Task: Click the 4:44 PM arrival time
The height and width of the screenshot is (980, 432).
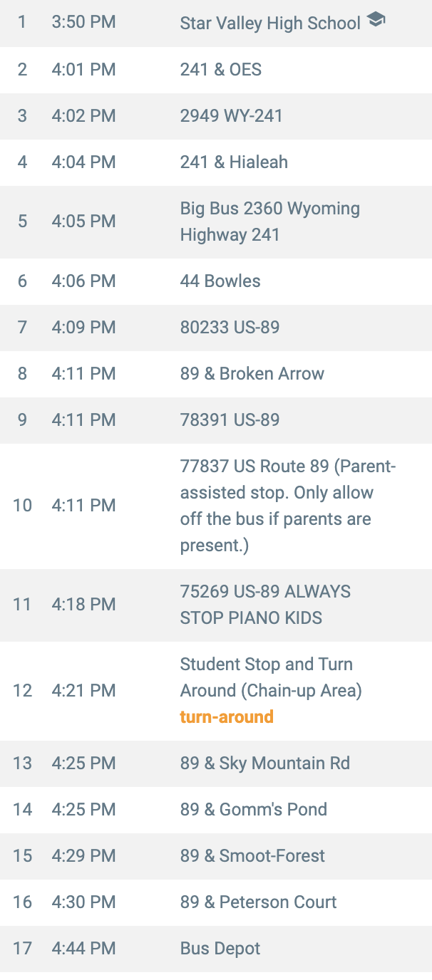Action: click(83, 949)
